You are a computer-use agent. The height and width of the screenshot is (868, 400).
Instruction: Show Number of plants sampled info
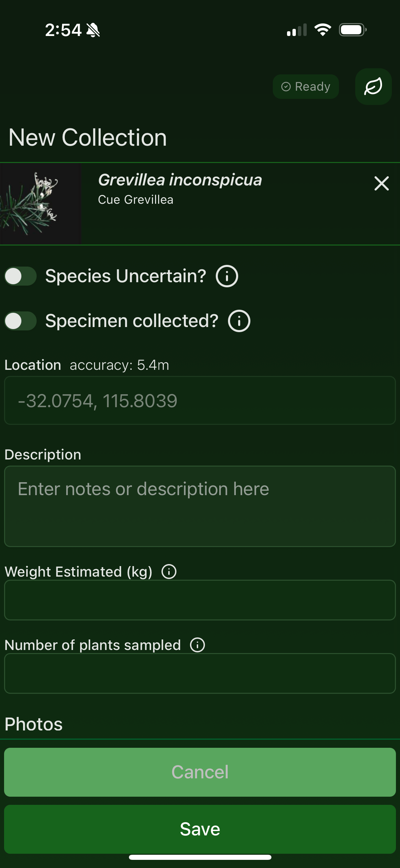[x=197, y=645]
